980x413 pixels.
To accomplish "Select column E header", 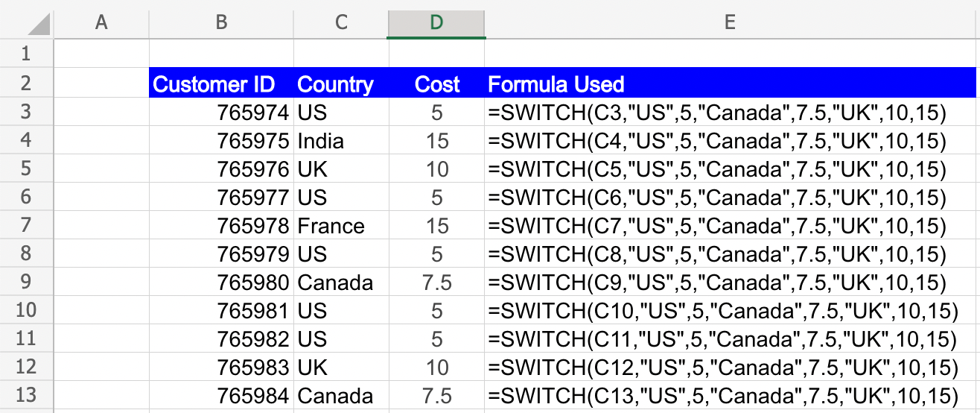I will click(x=730, y=22).
